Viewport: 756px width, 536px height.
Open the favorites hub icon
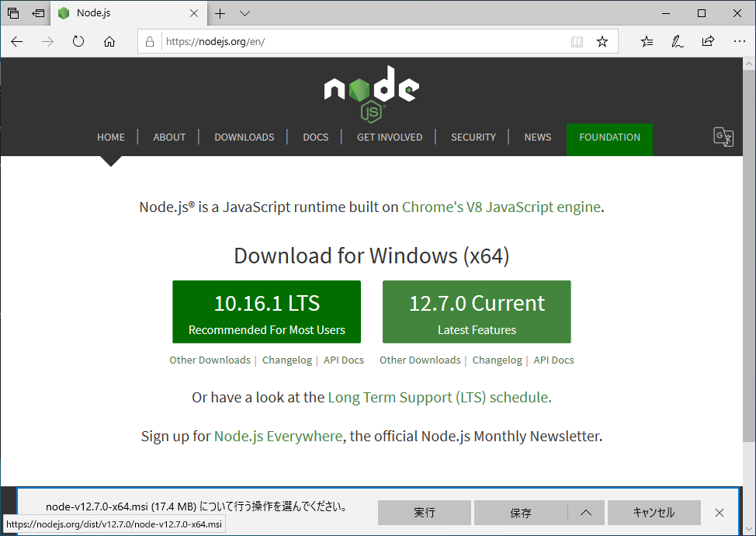tap(647, 41)
